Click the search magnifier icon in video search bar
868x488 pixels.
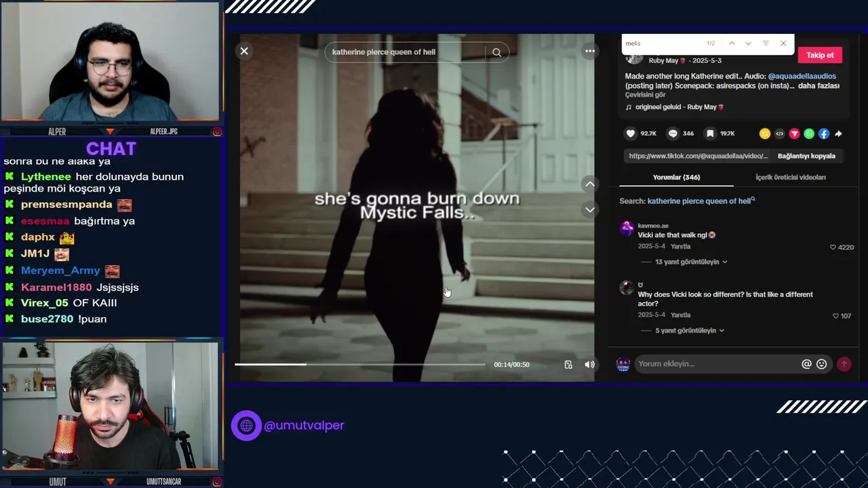(496, 52)
